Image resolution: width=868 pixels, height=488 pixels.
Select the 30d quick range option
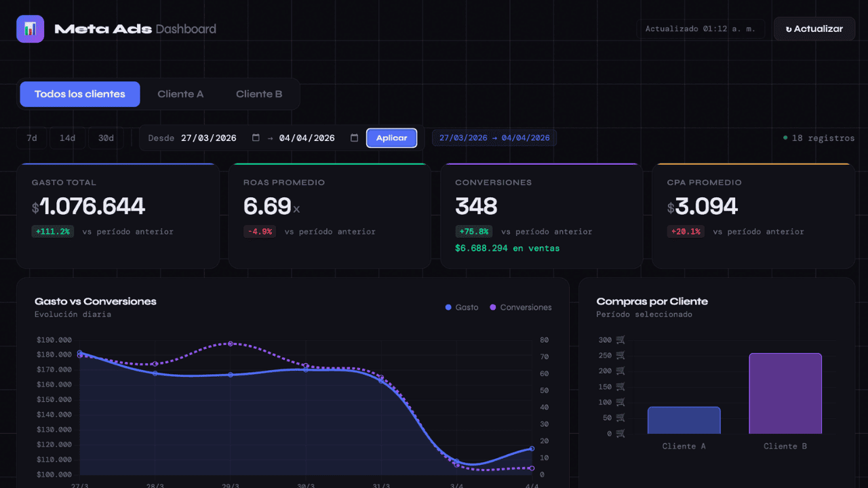coord(106,138)
